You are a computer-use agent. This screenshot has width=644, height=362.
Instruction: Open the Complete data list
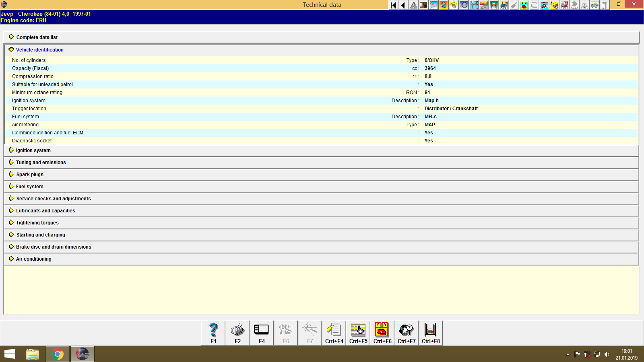[x=37, y=37]
